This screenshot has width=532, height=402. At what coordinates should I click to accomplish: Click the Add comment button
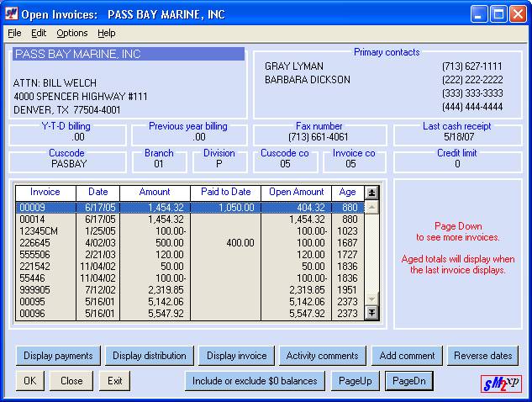407,356
